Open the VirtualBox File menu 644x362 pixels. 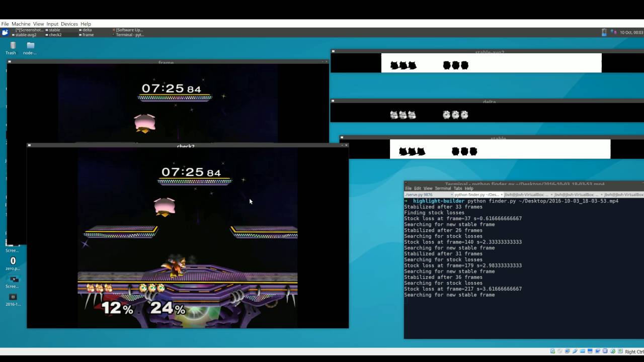pyautogui.click(x=5, y=24)
